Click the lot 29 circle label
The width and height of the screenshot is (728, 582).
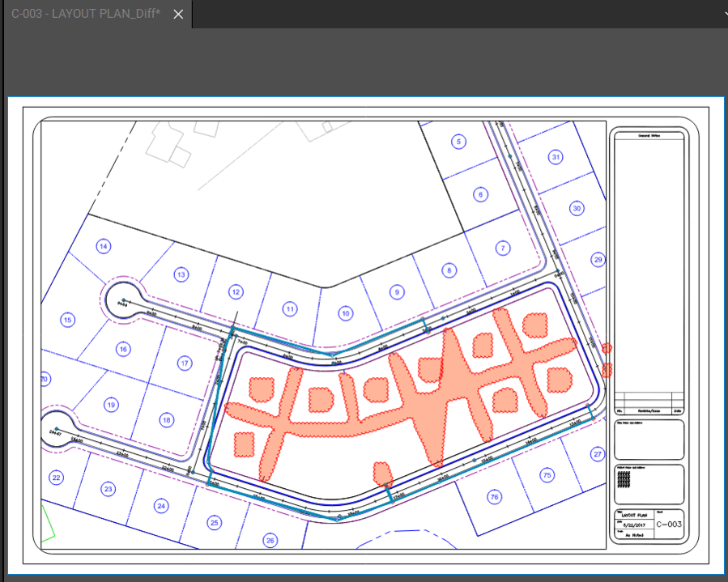tap(598, 260)
